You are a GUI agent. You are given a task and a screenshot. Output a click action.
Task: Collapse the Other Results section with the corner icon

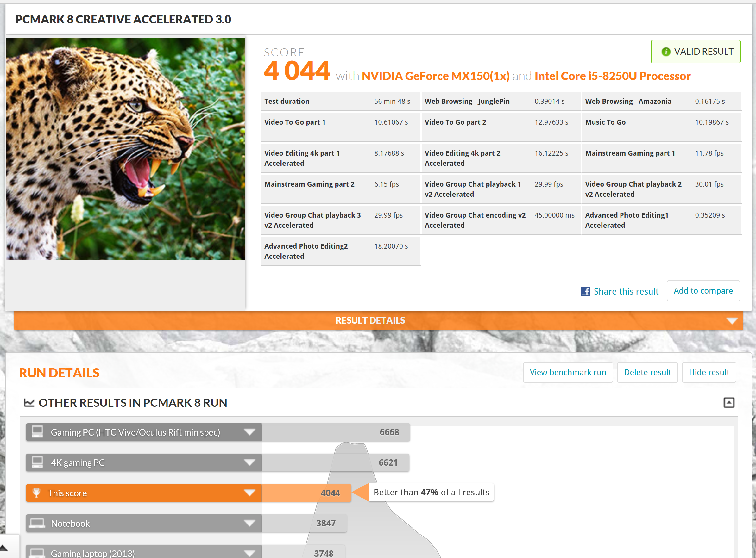729,403
